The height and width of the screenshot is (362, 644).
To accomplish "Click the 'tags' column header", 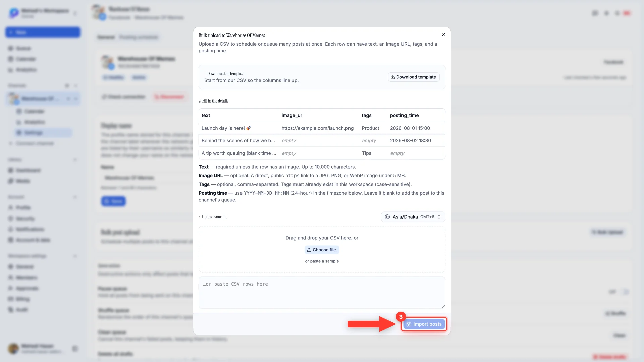I will point(367,115).
